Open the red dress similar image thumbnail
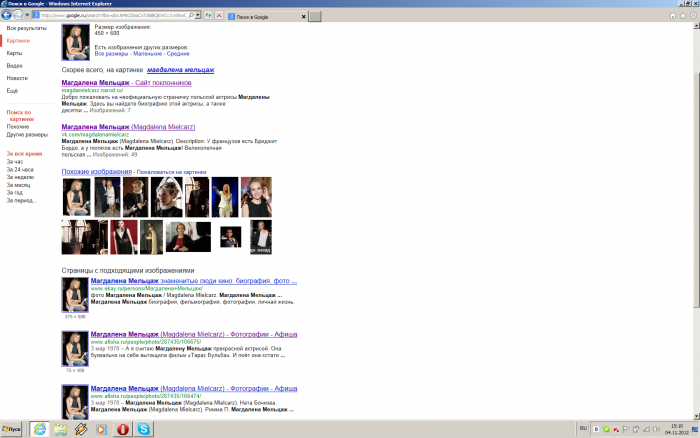700x438 pixels. pos(124,237)
